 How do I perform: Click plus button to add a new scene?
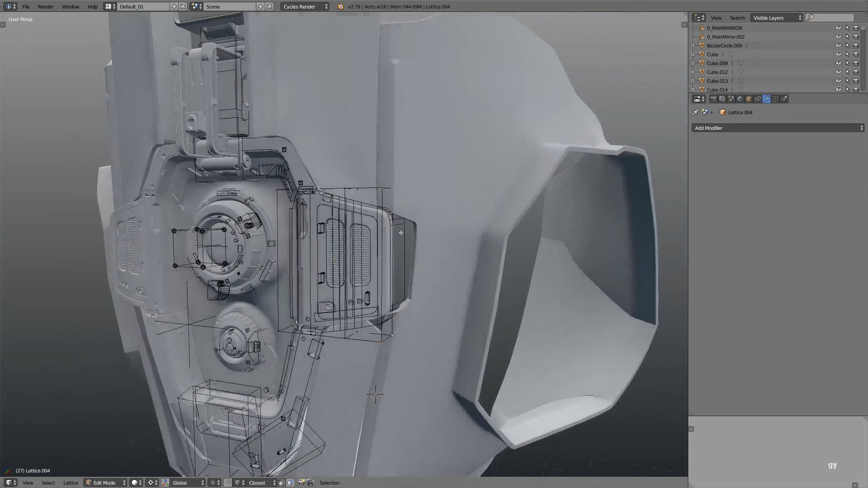point(260,6)
